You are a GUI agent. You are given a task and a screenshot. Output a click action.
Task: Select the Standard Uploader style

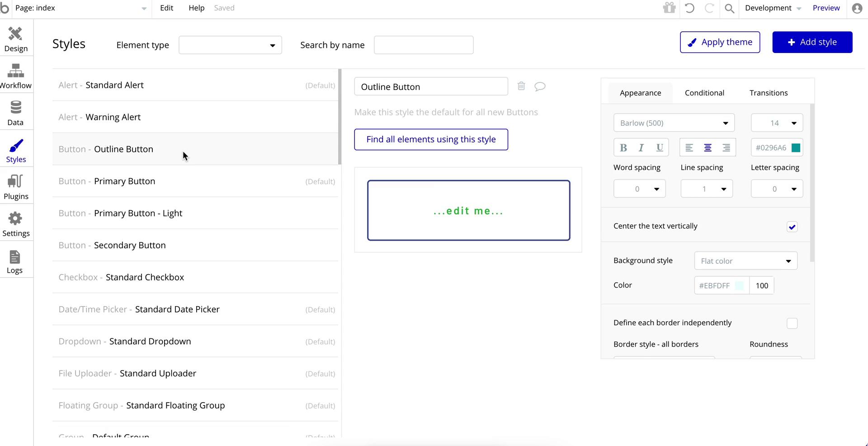[x=195, y=374]
